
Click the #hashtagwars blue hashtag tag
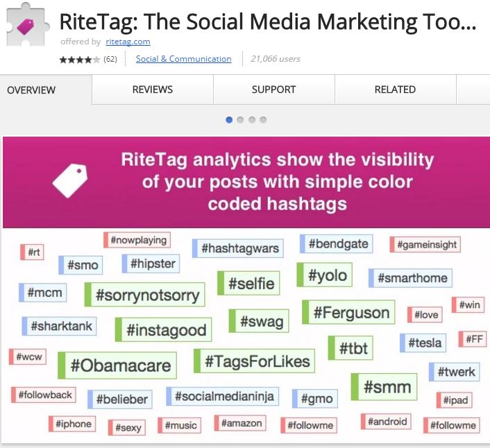237,248
